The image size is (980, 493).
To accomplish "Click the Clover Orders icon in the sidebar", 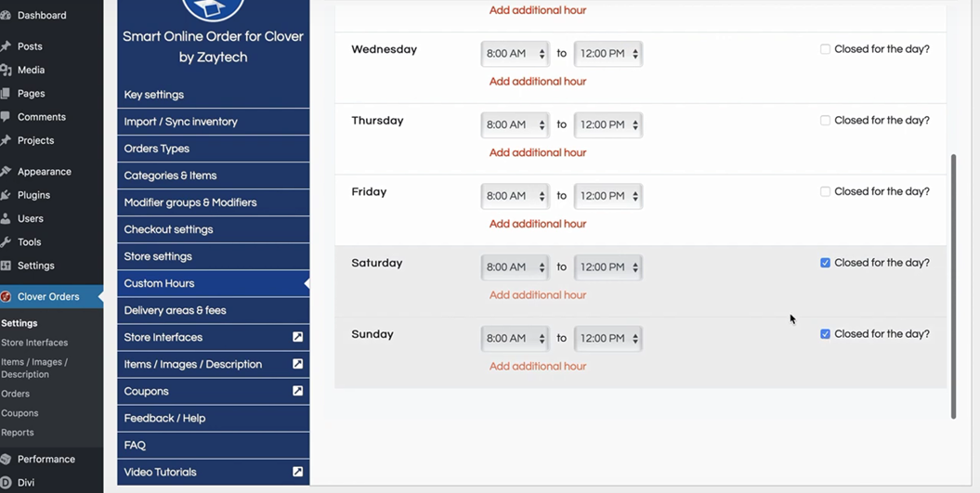I will pos(6,297).
